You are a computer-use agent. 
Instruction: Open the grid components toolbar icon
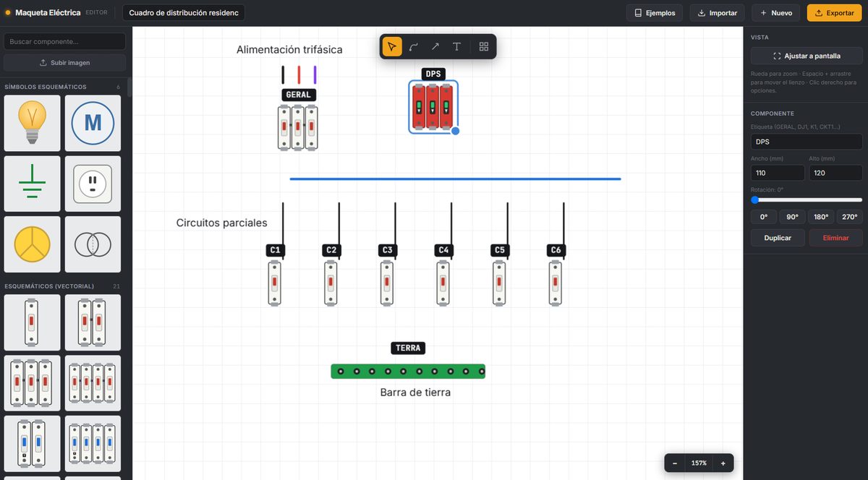484,46
